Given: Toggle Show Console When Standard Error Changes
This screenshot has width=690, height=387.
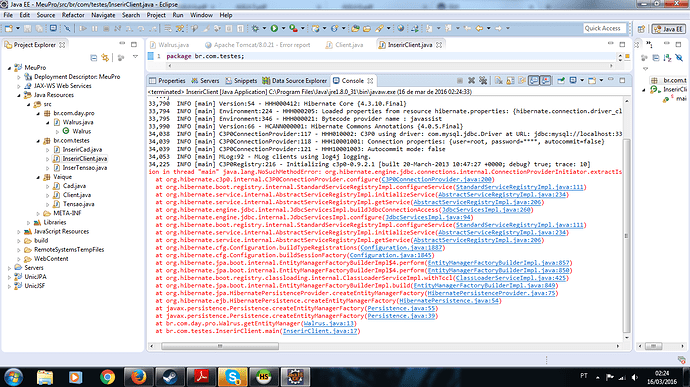Looking at the screenshot, I should point(545,81).
